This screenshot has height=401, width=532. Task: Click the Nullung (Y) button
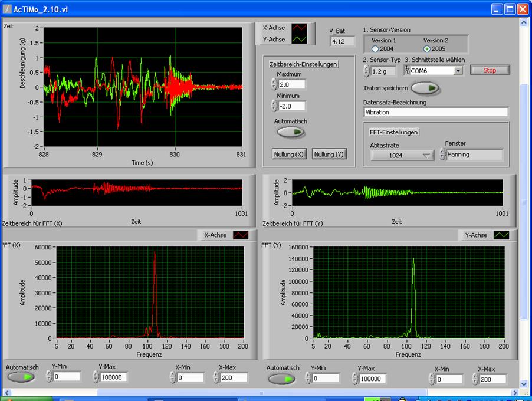point(329,155)
